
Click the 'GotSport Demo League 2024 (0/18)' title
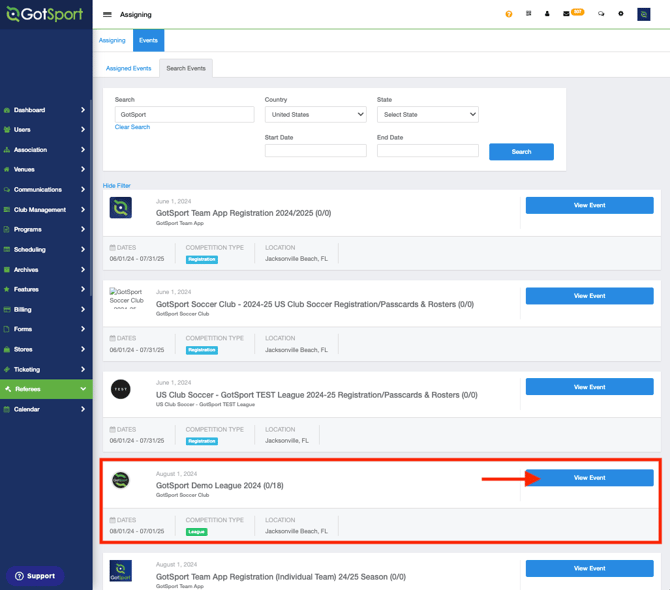(x=220, y=485)
